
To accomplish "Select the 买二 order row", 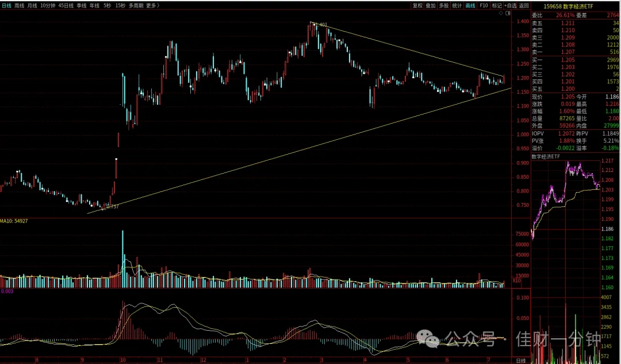I will coord(576,67).
